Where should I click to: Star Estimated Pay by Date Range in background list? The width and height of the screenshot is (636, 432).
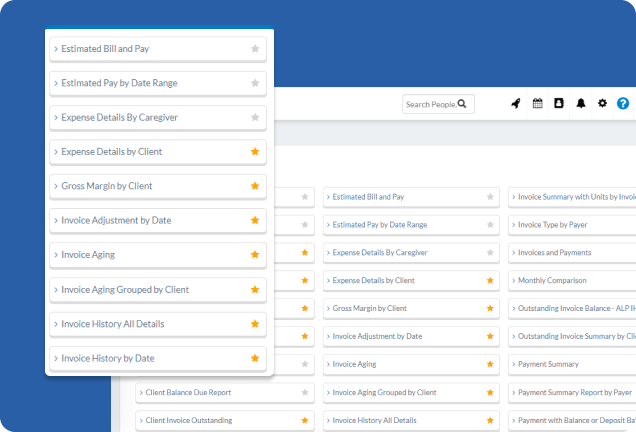pyautogui.click(x=490, y=225)
